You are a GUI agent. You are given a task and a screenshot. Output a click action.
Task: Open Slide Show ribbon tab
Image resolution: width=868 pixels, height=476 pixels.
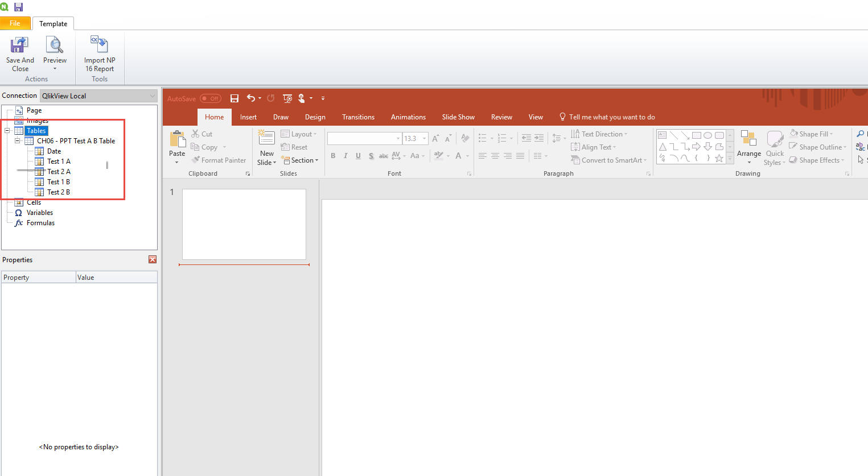458,117
